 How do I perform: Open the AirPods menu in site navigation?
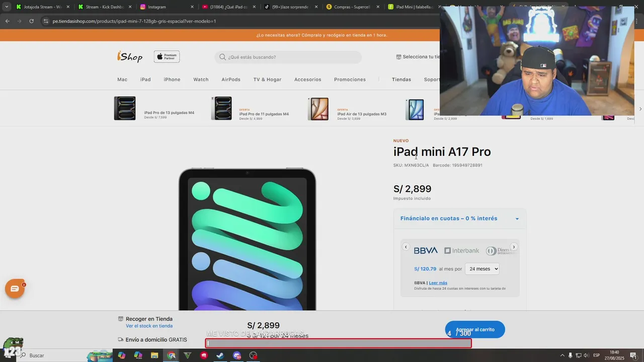[231, 79]
